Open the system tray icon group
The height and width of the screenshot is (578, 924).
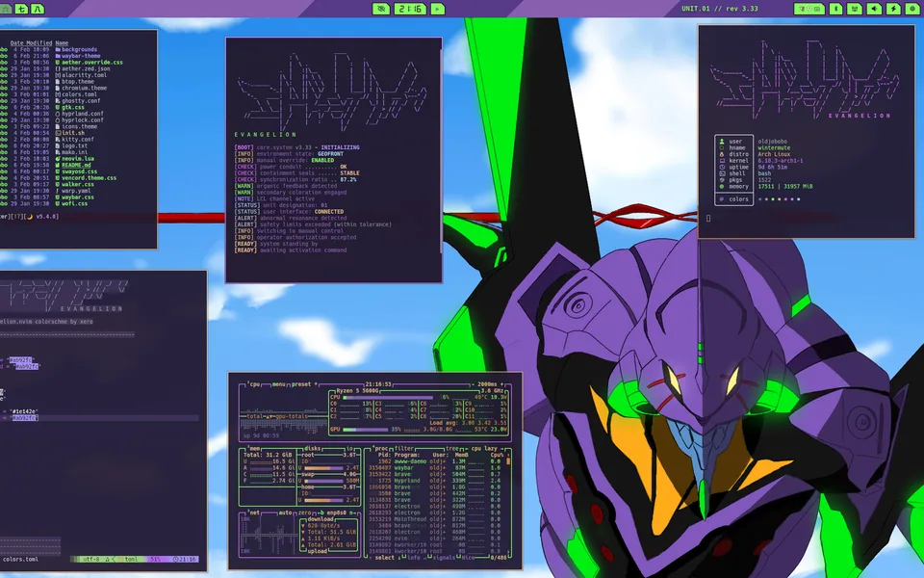pos(809,9)
